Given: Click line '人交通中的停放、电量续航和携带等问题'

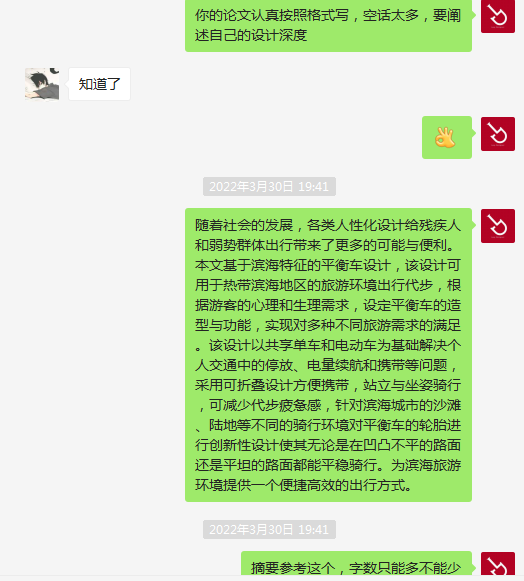Looking at the screenshot, I should 321,365.
